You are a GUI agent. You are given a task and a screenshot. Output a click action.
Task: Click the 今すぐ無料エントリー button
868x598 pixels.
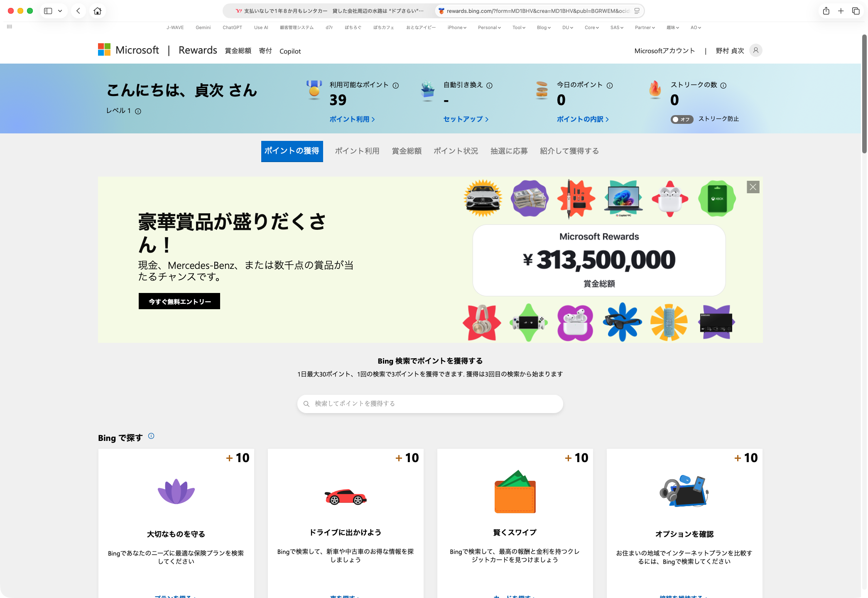tap(179, 301)
